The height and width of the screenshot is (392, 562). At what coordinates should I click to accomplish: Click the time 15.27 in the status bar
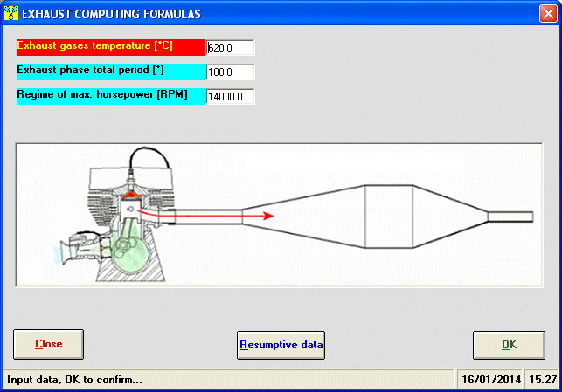point(543,380)
